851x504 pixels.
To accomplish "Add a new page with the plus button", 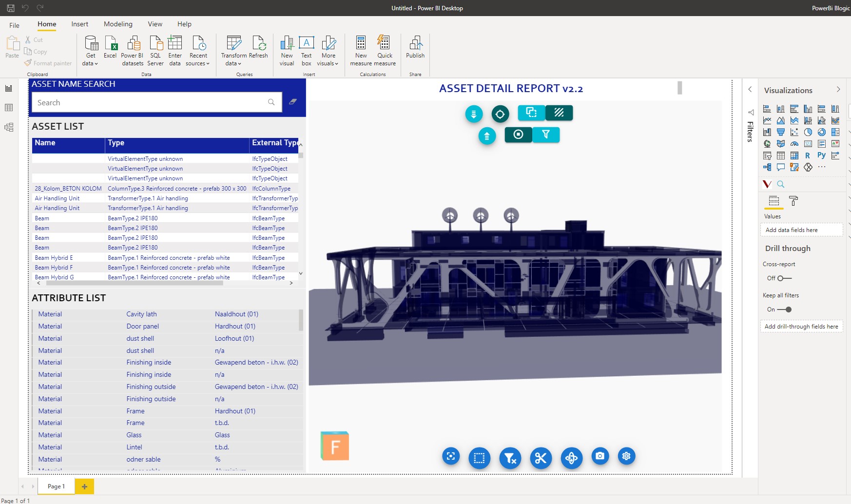I will [84, 486].
